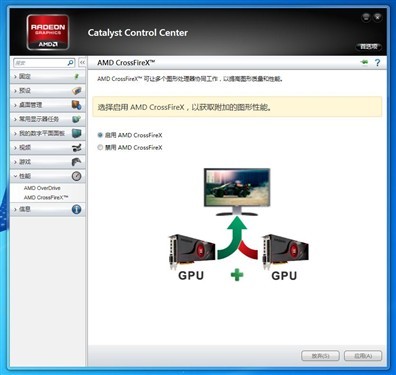Expand the 常用显示器任务 section chevron

[15, 119]
